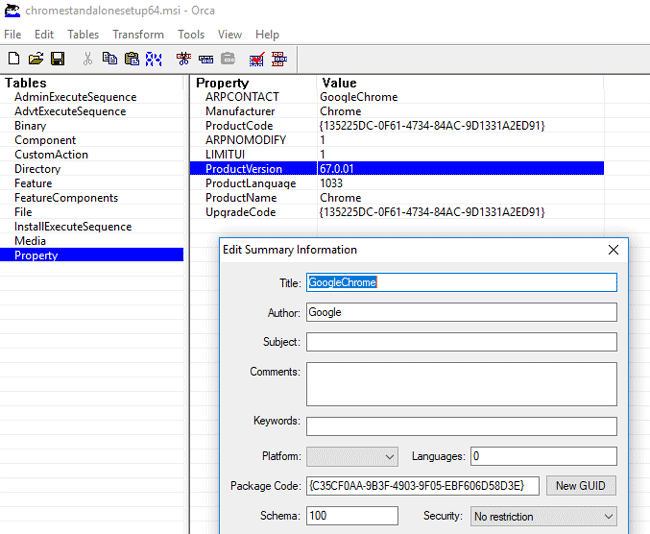Click the Validate icon with red checkmark

coord(257,59)
